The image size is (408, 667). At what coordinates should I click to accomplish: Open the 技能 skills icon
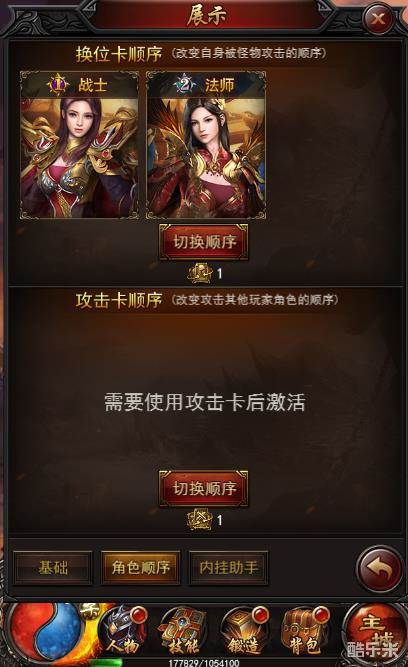(x=183, y=631)
